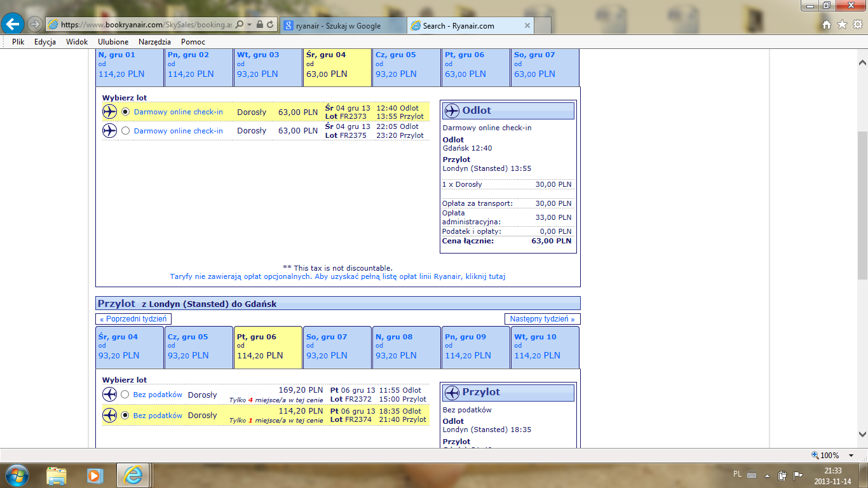Click the vertical scrollbar up arrow

862,63
